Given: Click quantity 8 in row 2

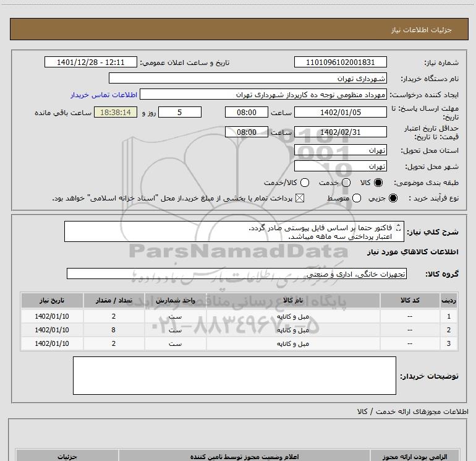Looking at the screenshot, I should (x=114, y=330).
